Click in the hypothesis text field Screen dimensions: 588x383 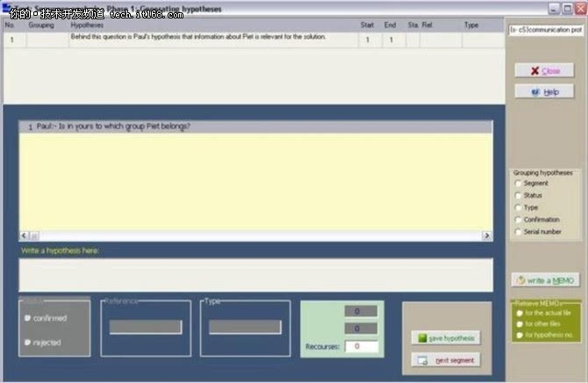coord(255,275)
